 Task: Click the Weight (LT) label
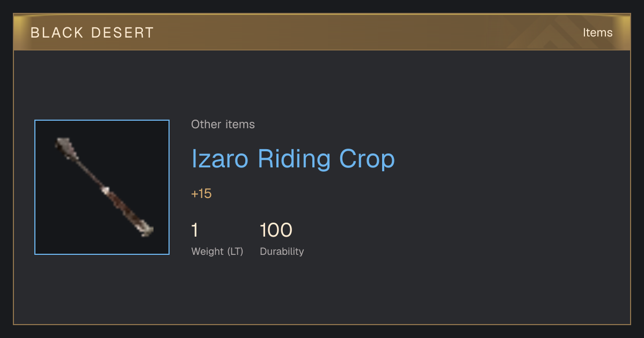217,252
